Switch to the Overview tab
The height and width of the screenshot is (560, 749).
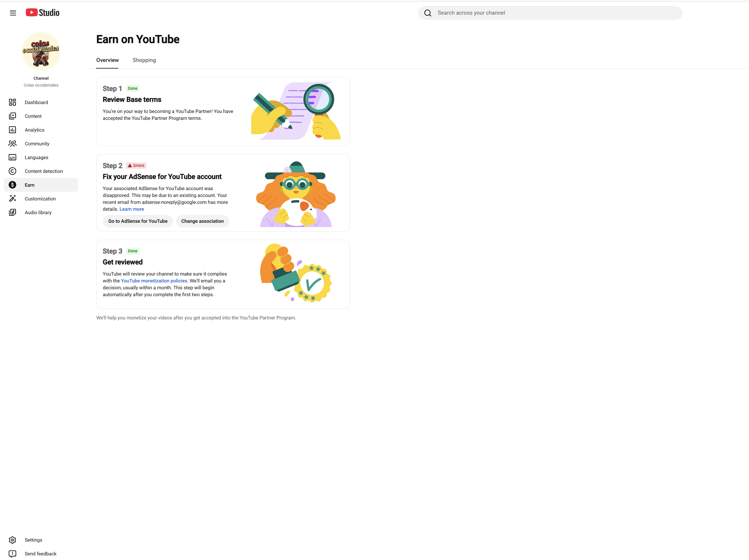tap(107, 60)
